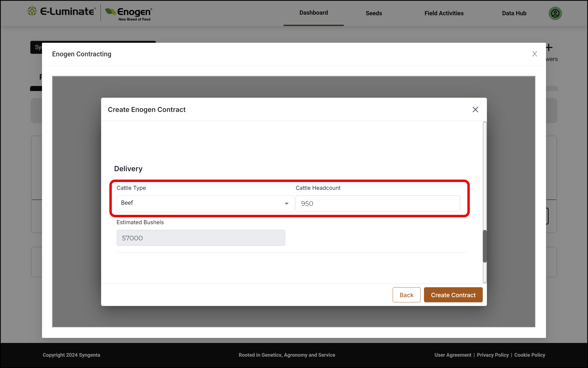Click the user profile avatar icon
Viewport: 588px width, 368px height.
click(555, 13)
